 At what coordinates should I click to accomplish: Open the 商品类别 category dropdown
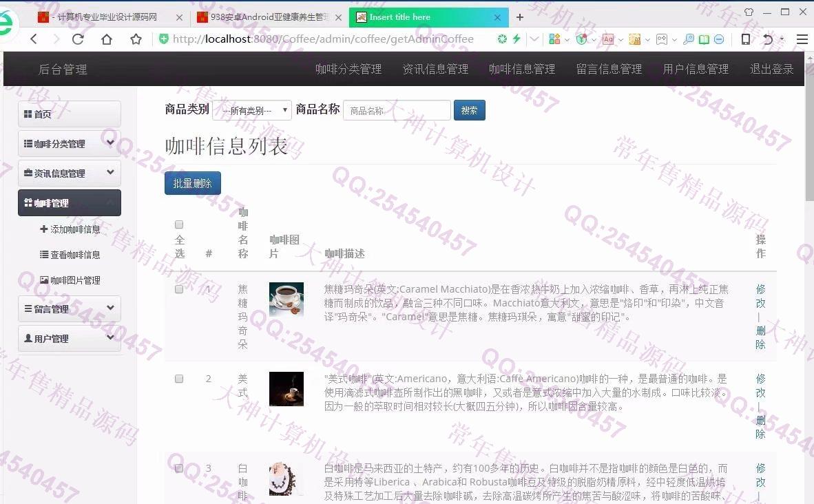click(x=252, y=110)
